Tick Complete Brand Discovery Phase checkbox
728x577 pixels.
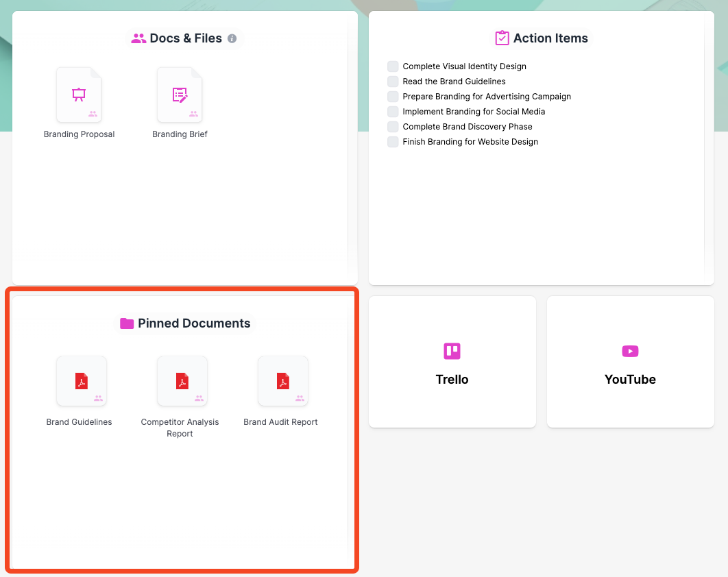pos(393,127)
